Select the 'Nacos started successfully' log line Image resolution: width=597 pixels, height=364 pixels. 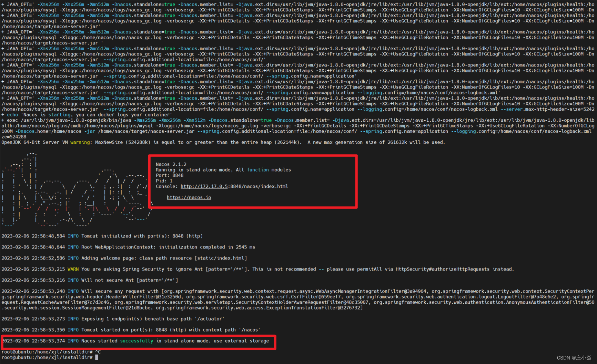coord(138,341)
